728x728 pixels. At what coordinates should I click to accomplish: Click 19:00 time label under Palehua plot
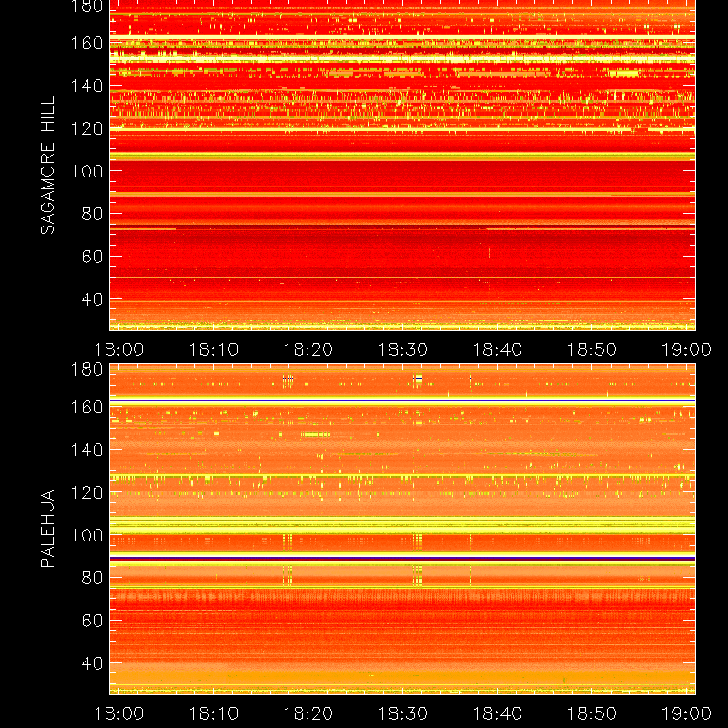pos(686,713)
